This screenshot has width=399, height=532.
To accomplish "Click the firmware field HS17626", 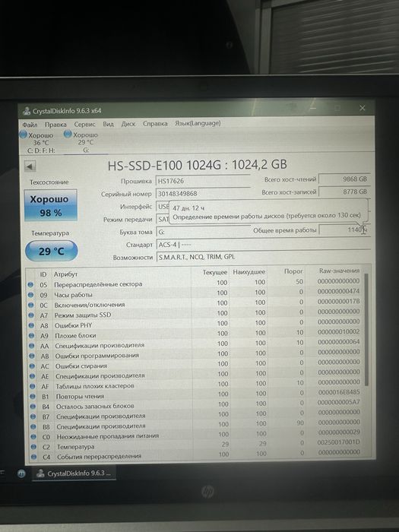I will (203, 181).
